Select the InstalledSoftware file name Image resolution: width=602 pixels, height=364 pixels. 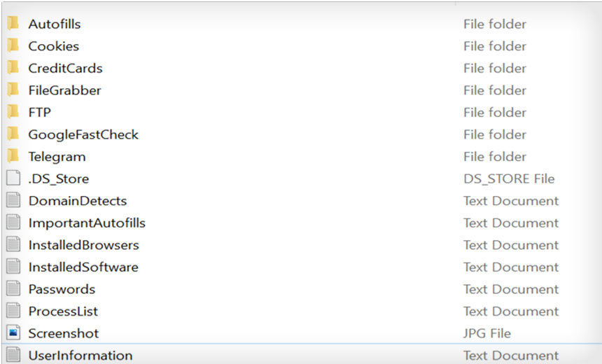point(83,267)
